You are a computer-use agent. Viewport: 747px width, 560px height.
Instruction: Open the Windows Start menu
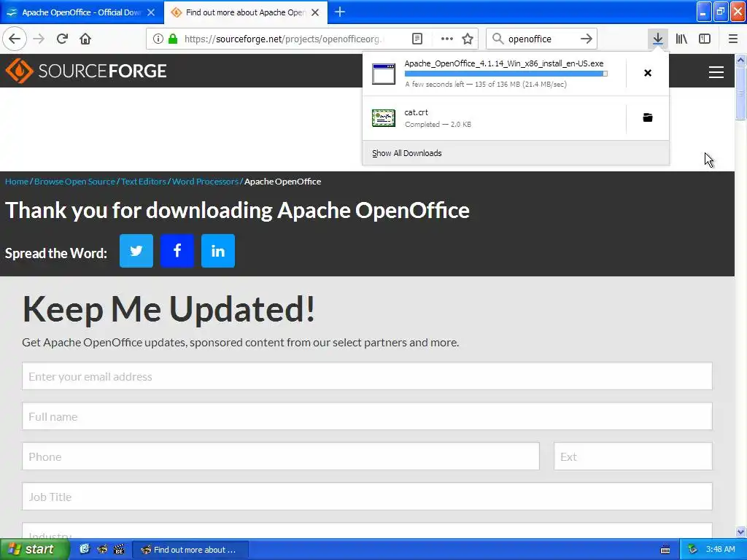tap(34, 550)
